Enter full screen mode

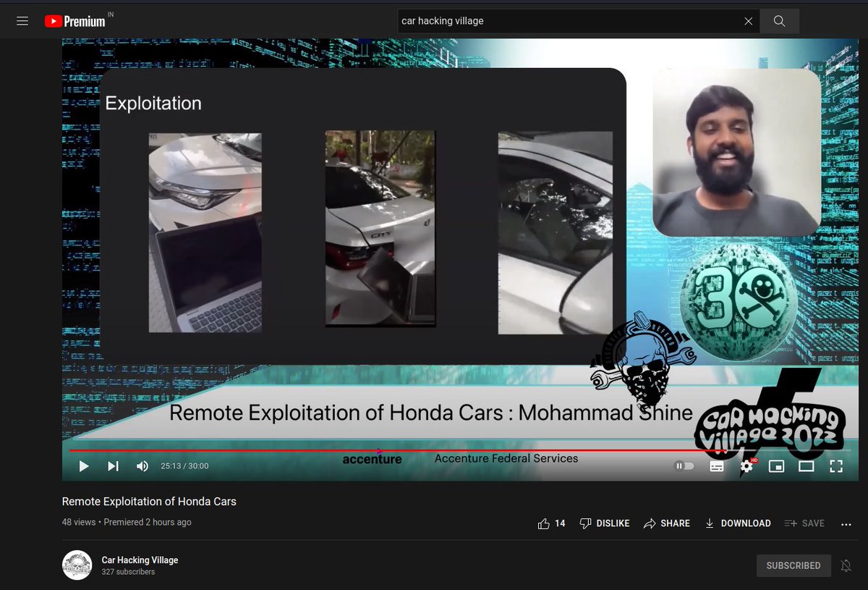click(835, 466)
